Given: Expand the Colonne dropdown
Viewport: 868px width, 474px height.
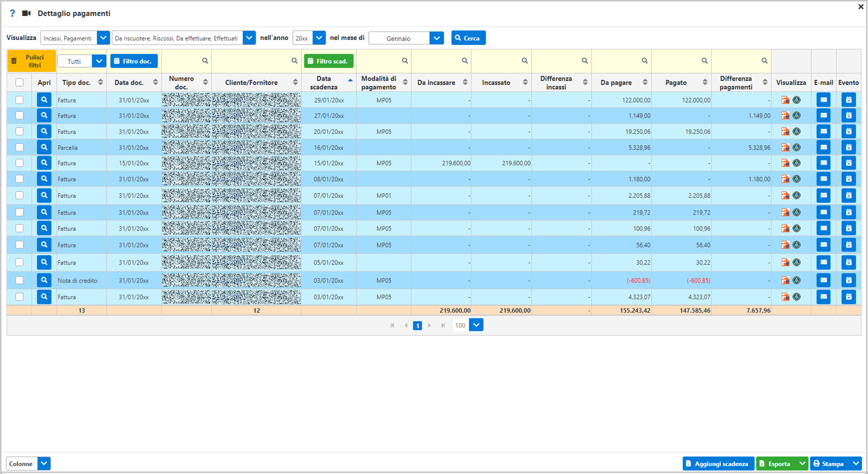Looking at the screenshot, I should pyautogui.click(x=44, y=463).
